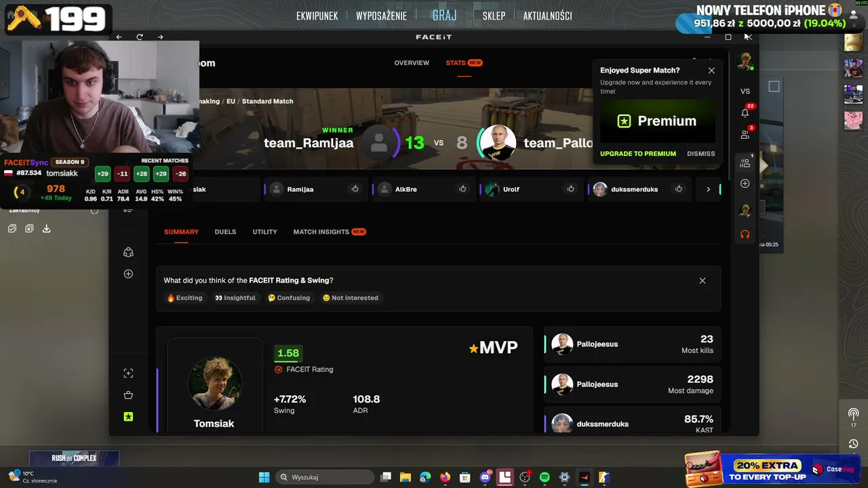868x488 pixels.
Task: Click the orange headphones icon
Action: pyautogui.click(x=745, y=235)
